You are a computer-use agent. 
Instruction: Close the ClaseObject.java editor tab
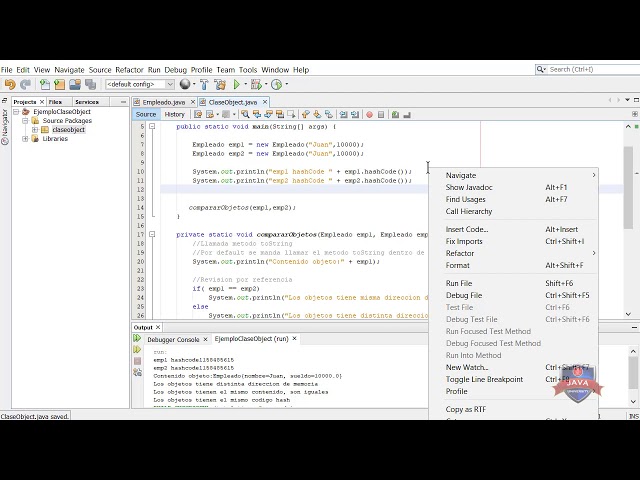(265, 102)
